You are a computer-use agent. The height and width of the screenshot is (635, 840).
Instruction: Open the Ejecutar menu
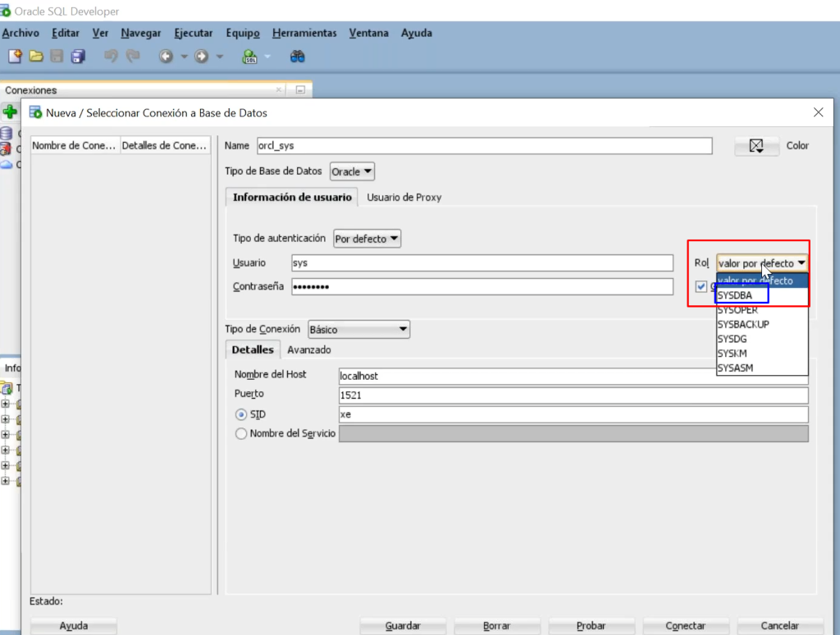[194, 33]
